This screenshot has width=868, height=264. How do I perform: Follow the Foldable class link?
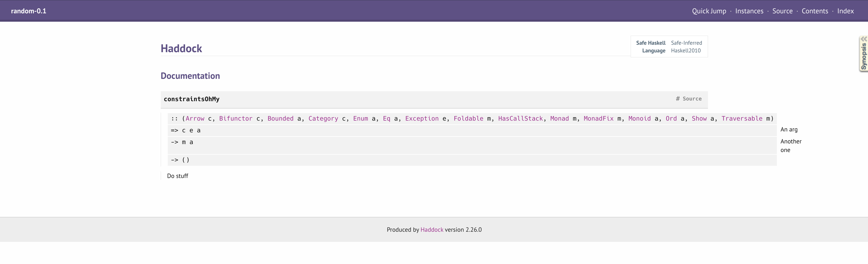[x=468, y=119]
